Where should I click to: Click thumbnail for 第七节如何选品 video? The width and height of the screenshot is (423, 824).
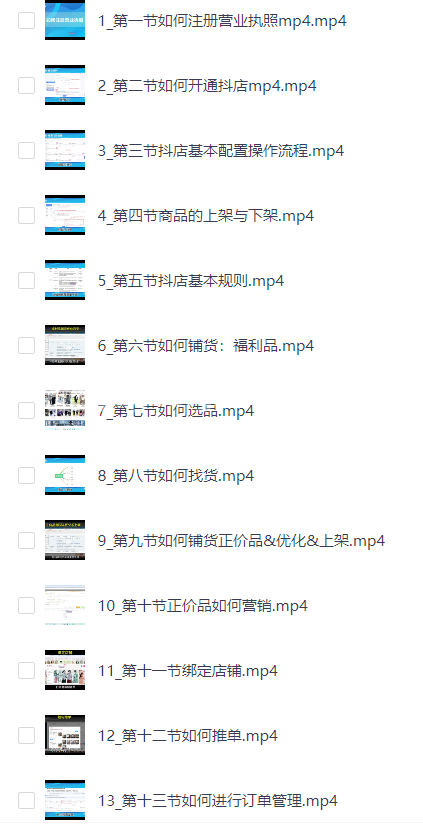point(65,410)
